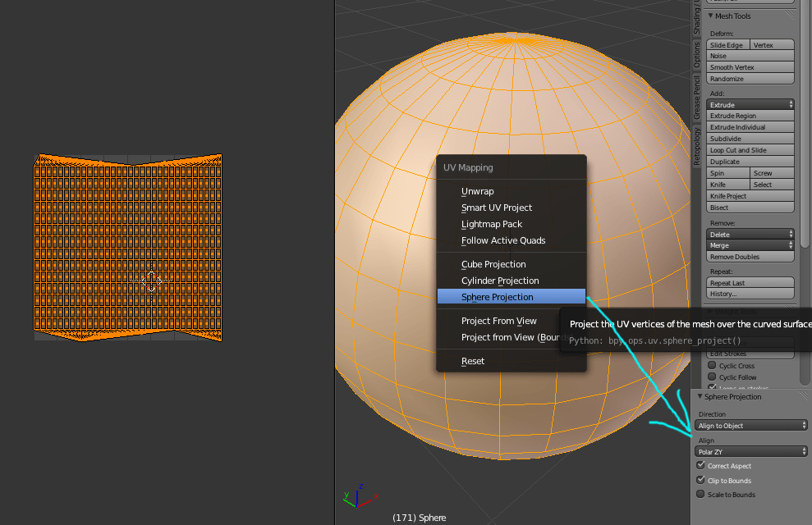The image size is (812, 525).
Task: Disable Clip to Bounds
Action: point(701,480)
